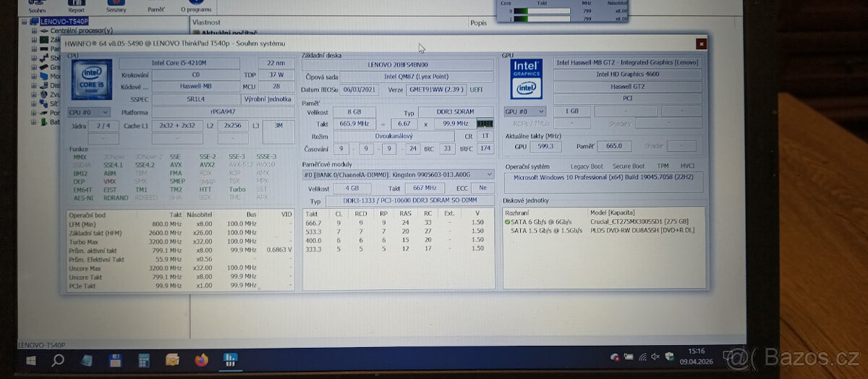Click the 37 W TDP value
The height and width of the screenshot is (379, 868).
tap(276, 74)
